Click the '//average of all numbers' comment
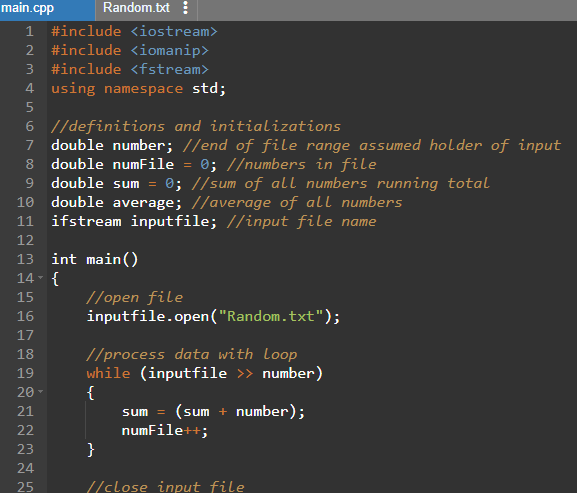Image resolution: width=577 pixels, height=493 pixels. tap(297, 203)
